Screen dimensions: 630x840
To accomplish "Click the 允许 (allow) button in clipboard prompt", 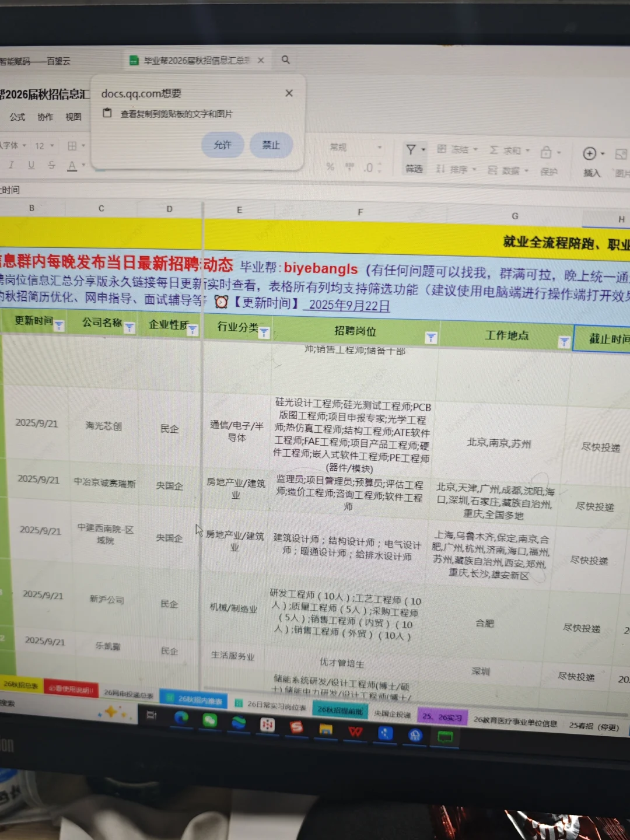I will 222,145.
